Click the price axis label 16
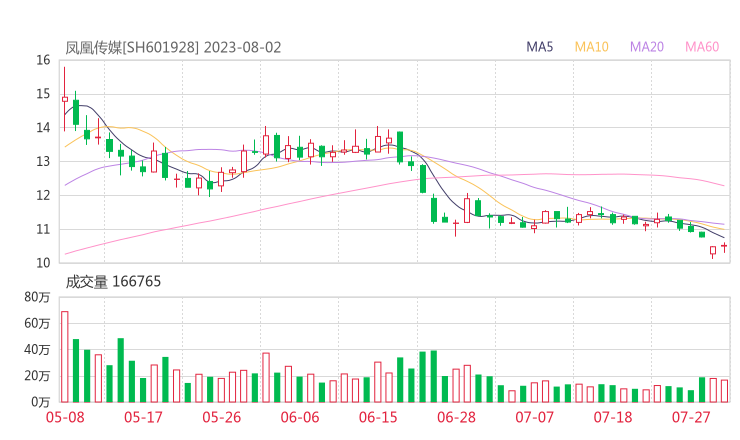 click(x=43, y=60)
